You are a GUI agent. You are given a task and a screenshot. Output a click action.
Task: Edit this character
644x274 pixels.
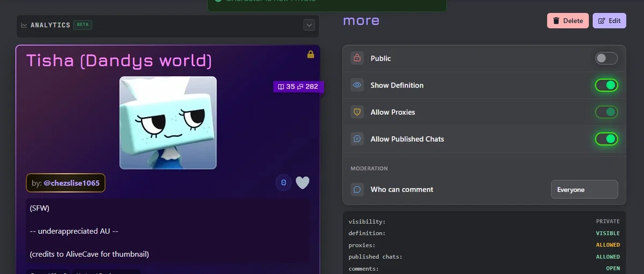click(609, 21)
